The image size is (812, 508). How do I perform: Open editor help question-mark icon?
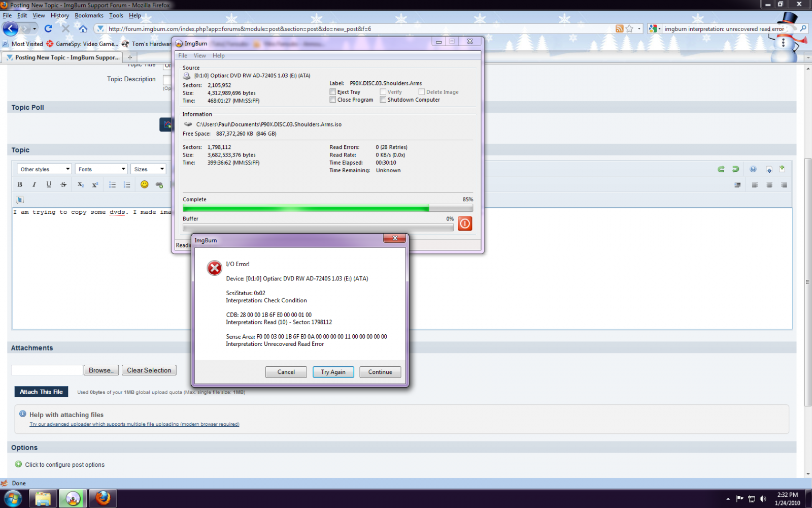click(x=753, y=169)
